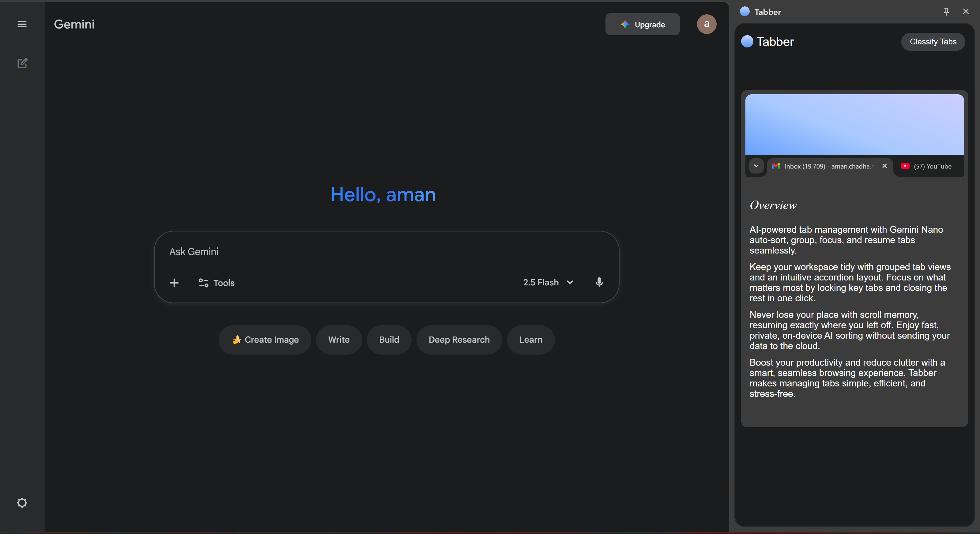Screen dimensions: 980x534
Task: Expand the 2.5 Flash model selector
Action: tap(548, 282)
